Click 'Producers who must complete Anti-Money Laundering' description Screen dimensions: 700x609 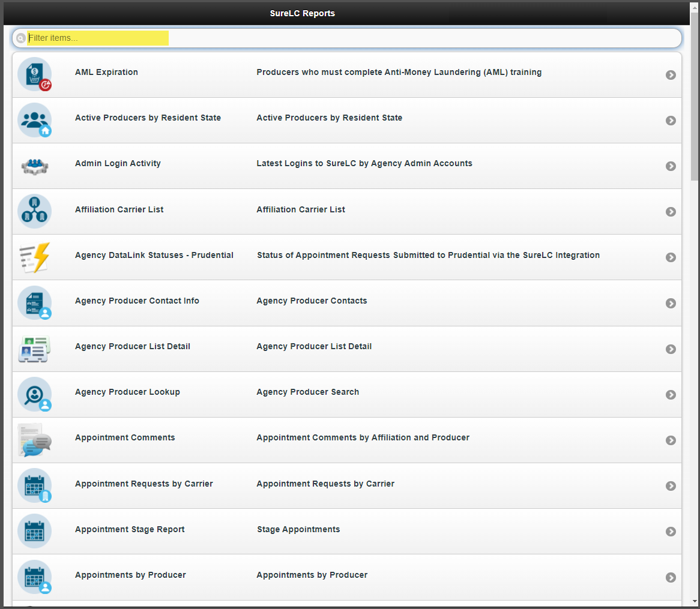point(399,72)
